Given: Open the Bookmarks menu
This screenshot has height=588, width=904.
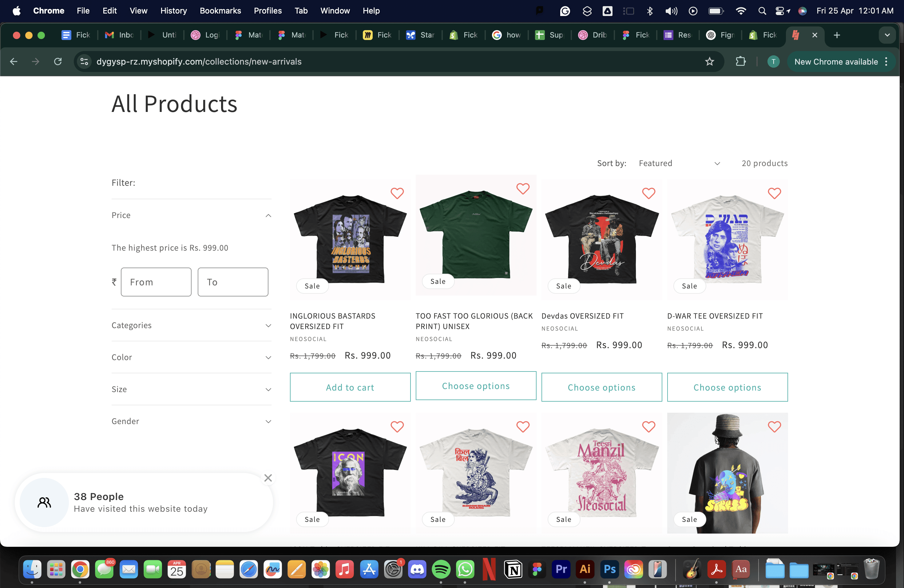Looking at the screenshot, I should pos(220,11).
